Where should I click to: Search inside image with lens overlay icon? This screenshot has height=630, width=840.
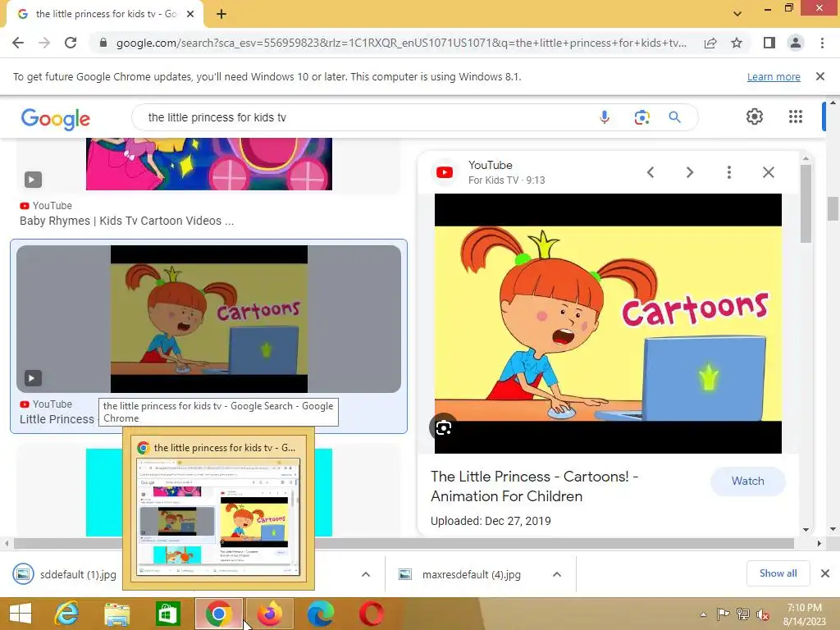click(443, 427)
